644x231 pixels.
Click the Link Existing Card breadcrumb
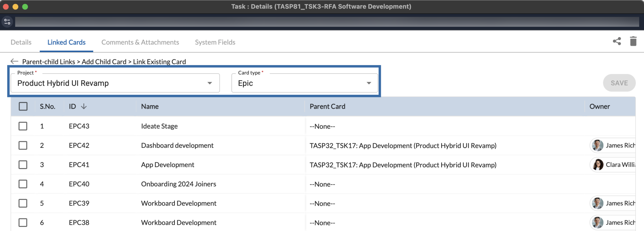click(x=159, y=62)
